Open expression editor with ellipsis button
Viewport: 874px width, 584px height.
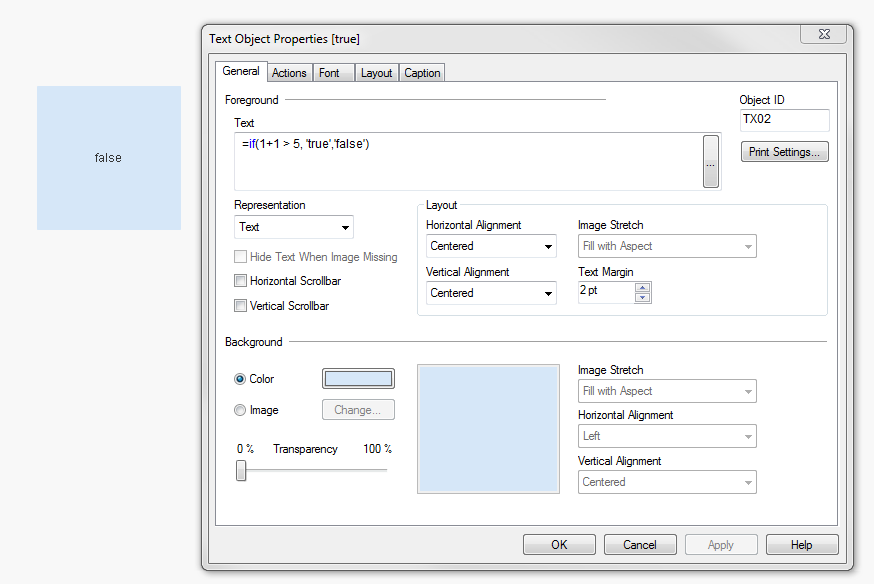tap(711, 161)
